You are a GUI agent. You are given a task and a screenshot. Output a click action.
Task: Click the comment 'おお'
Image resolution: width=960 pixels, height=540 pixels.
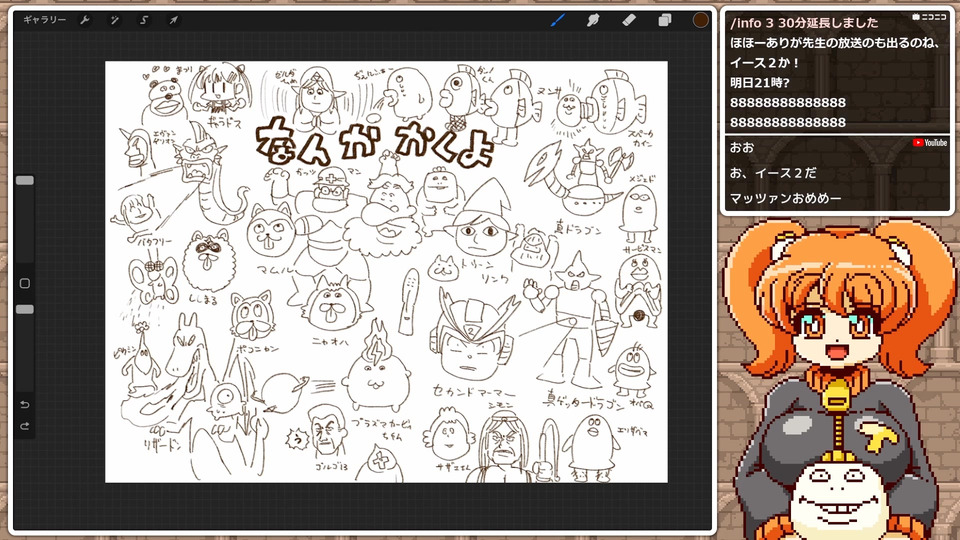pos(742,148)
